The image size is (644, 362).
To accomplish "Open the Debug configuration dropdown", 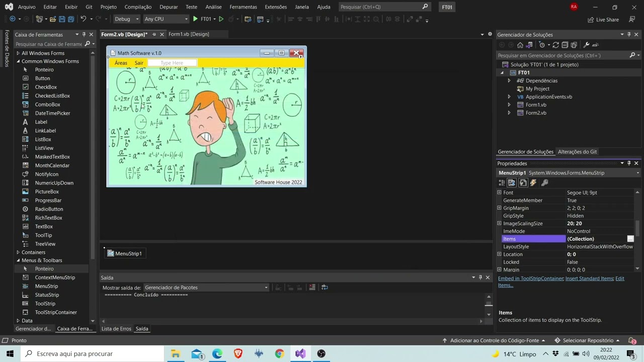I will (126, 19).
